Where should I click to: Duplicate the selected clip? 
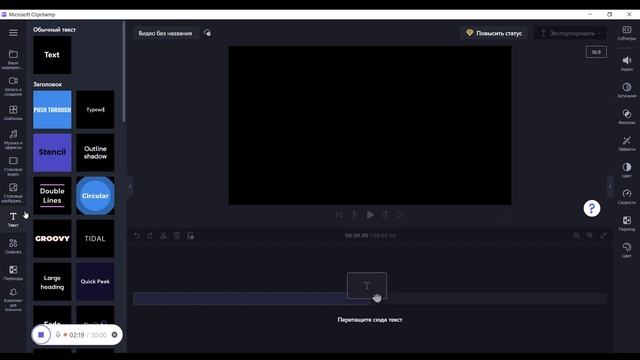[191, 236]
